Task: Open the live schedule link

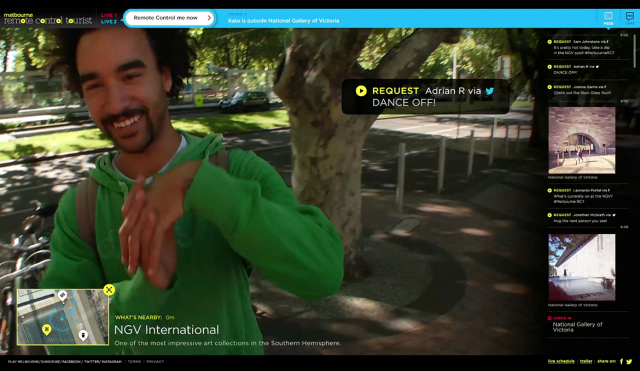Action: point(561,361)
